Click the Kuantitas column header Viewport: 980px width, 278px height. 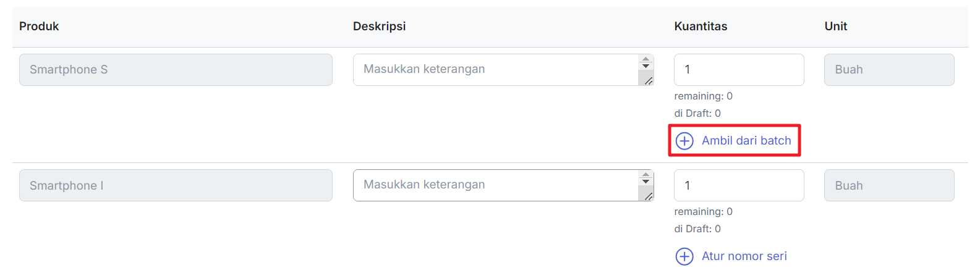[x=701, y=27]
